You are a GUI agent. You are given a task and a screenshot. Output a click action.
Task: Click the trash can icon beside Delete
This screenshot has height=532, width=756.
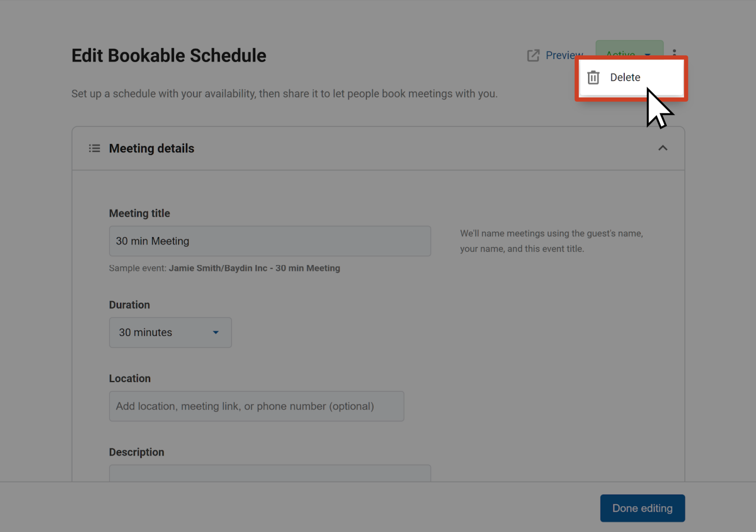pos(593,77)
